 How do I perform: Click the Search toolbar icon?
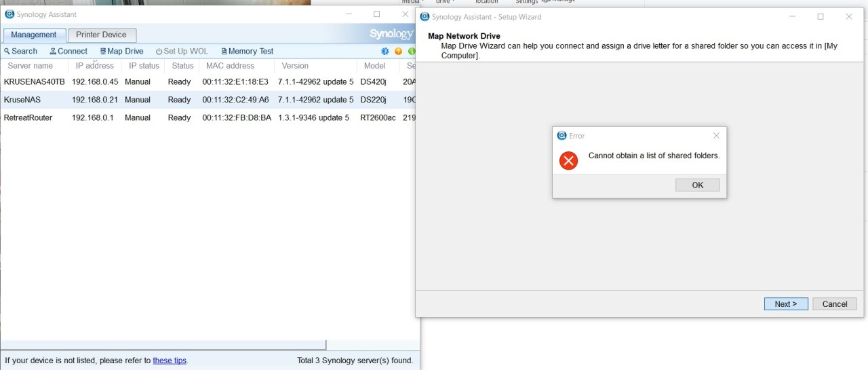tap(7, 52)
